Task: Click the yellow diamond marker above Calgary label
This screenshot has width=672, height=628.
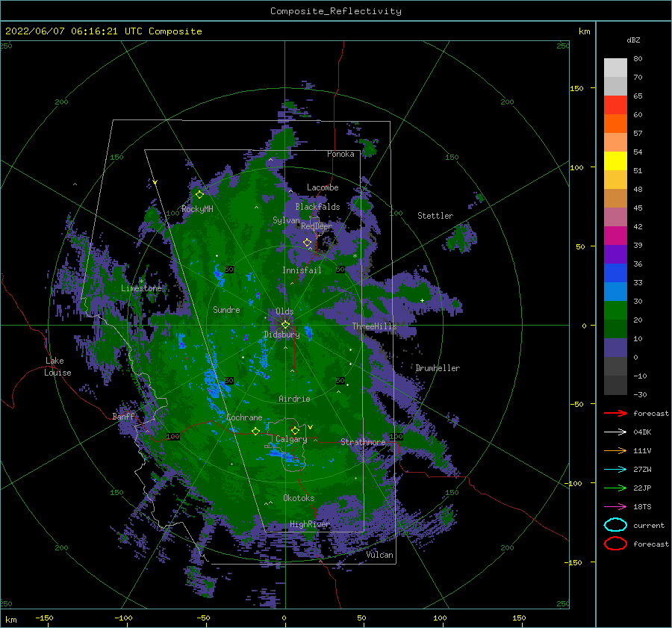Action: tap(295, 430)
